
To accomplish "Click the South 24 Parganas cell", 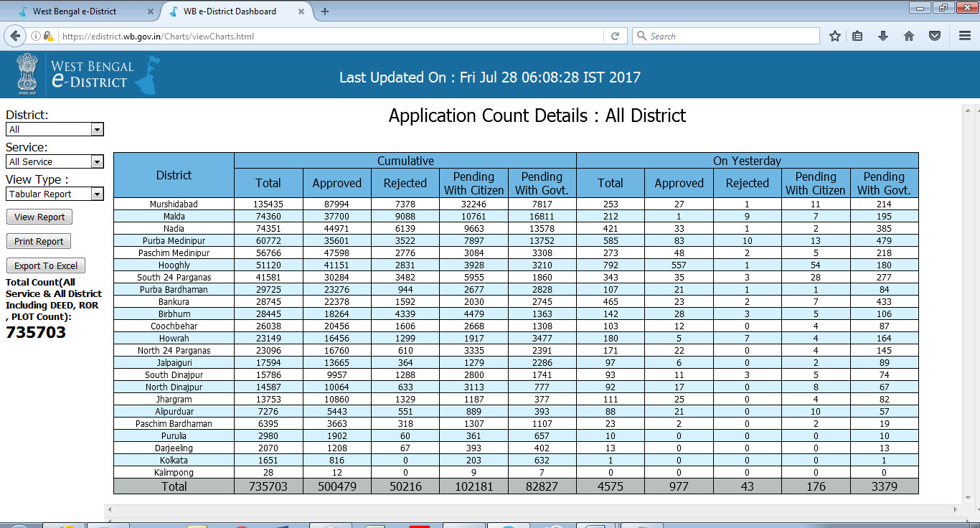I will (174, 278).
